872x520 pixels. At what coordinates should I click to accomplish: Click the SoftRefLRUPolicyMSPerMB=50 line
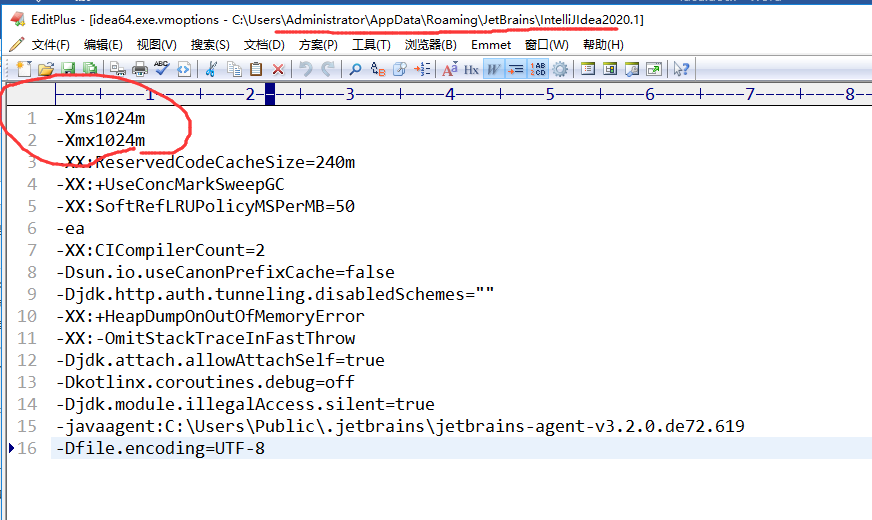point(205,206)
